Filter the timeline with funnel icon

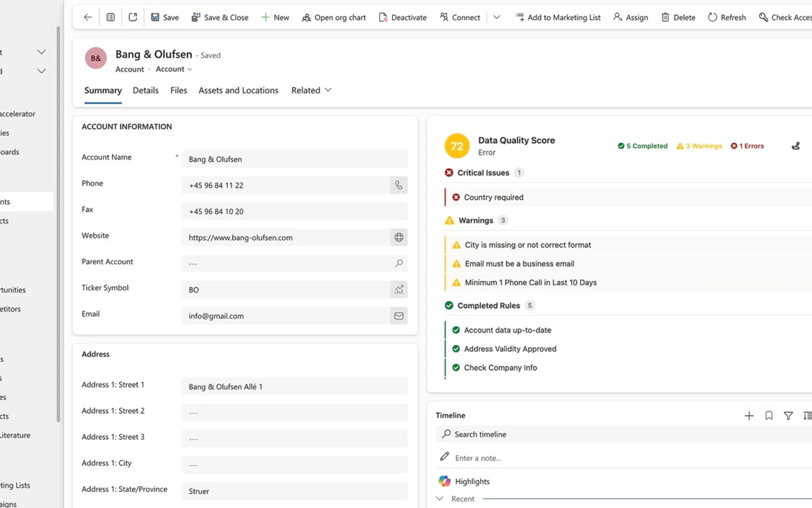click(x=788, y=416)
